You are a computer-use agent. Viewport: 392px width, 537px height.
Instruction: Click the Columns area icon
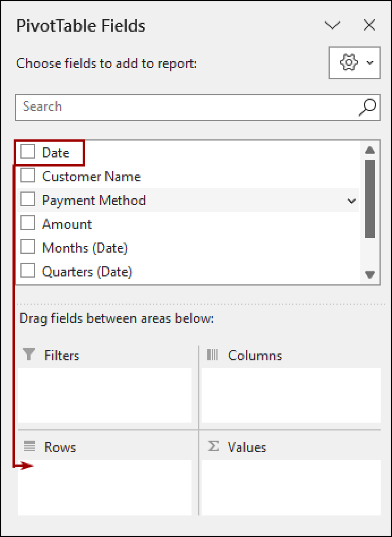(x=213, y=355)
